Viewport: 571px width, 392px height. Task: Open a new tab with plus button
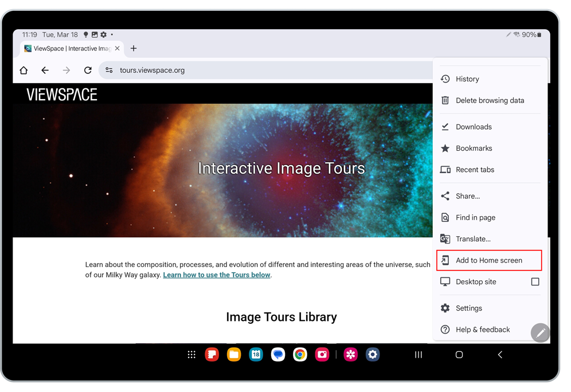134,48
